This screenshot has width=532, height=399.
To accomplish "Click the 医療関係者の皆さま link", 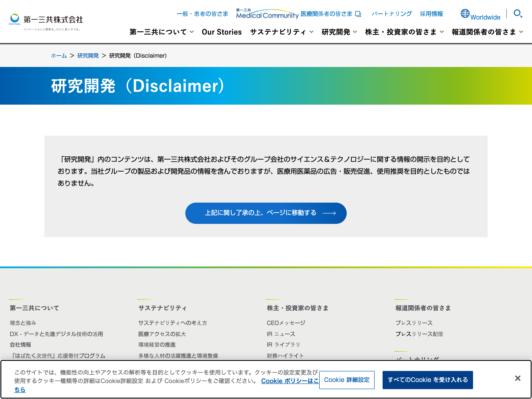I will (x=326, y=14).
